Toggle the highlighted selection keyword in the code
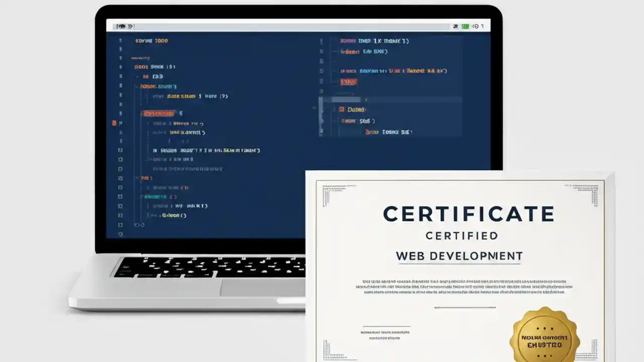Screen dimensions: 644x362 [x=158, y=114]
